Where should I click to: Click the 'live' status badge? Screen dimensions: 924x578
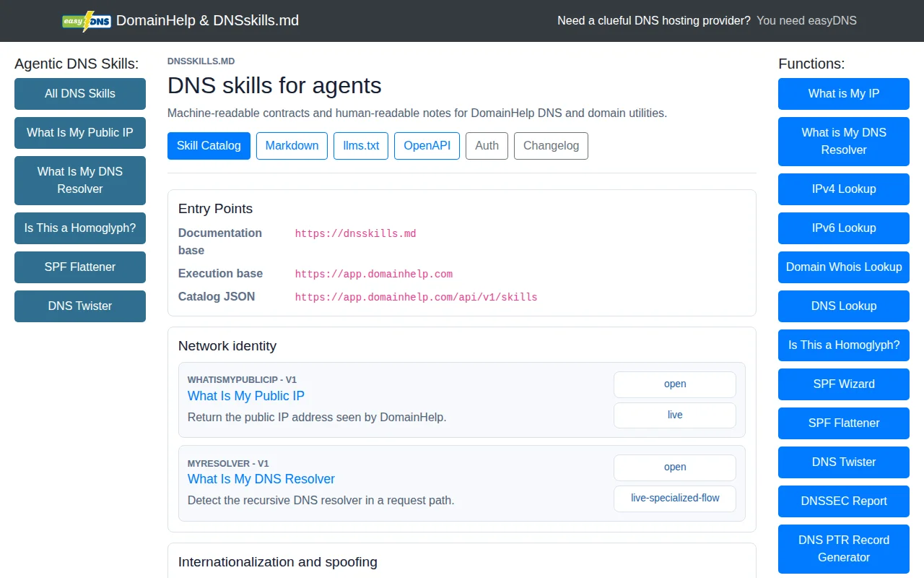point(675,415)
